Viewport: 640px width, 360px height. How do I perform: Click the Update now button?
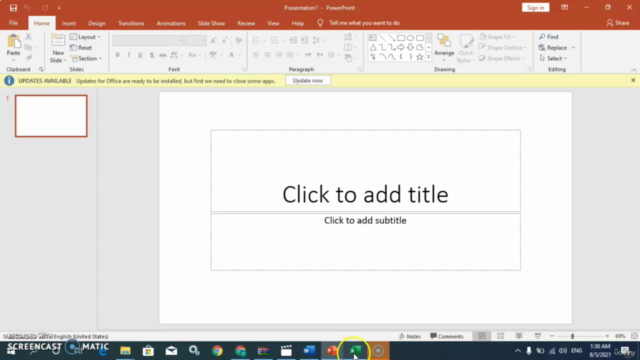308,80
